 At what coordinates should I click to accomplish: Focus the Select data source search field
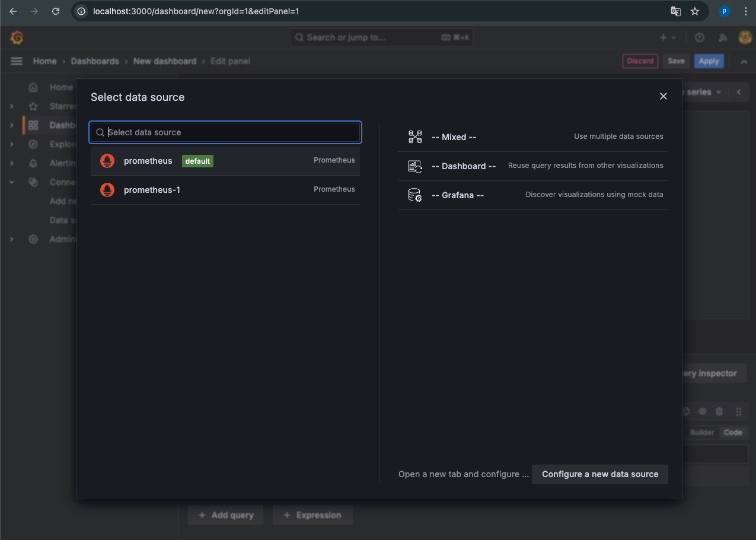coord(225,132)
